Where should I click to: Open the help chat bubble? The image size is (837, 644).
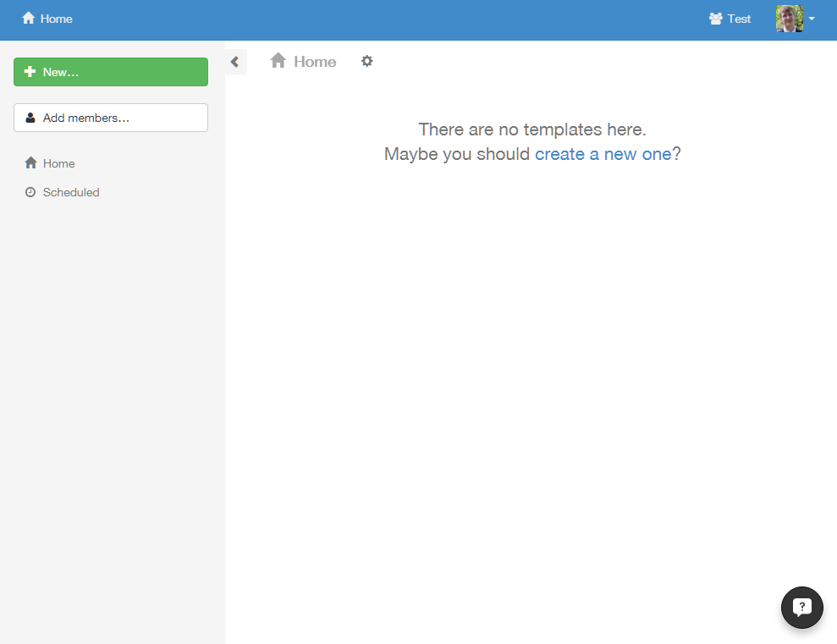point(801,607)
